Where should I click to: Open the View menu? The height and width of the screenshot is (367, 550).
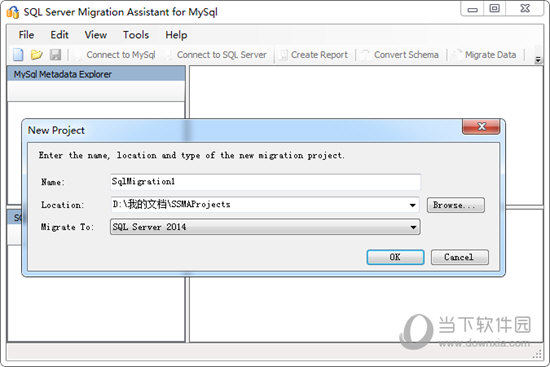click(96, 35)
